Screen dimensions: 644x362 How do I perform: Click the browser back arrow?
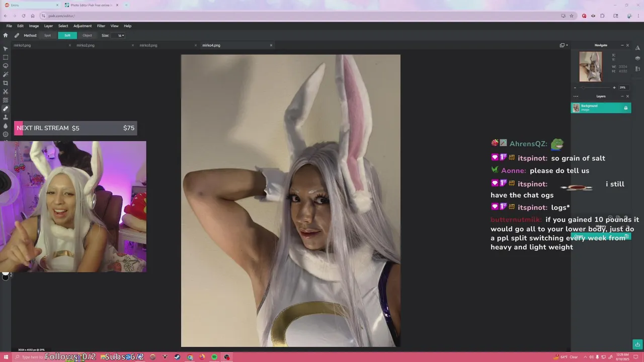click(x=6, y=16)
